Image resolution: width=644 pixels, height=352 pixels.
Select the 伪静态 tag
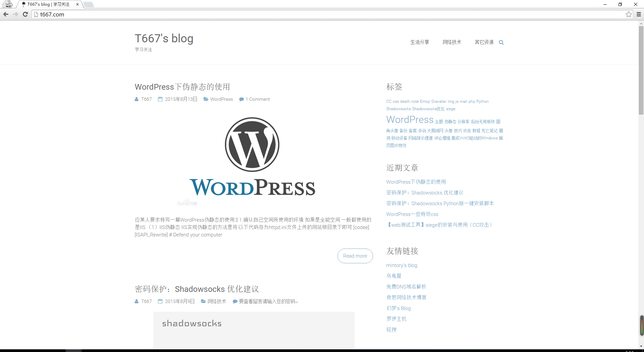[450, 122]
